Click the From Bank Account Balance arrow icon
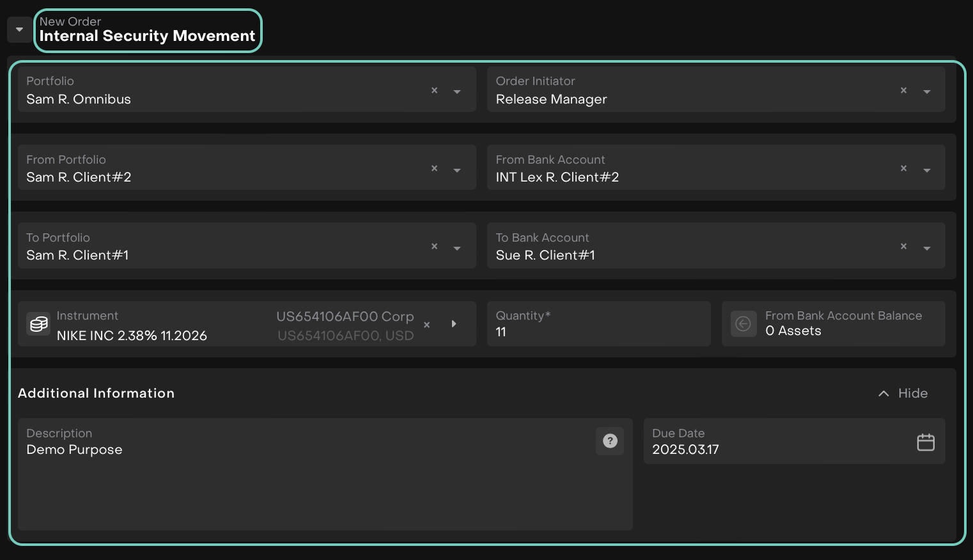 click(x=743, y=324)
